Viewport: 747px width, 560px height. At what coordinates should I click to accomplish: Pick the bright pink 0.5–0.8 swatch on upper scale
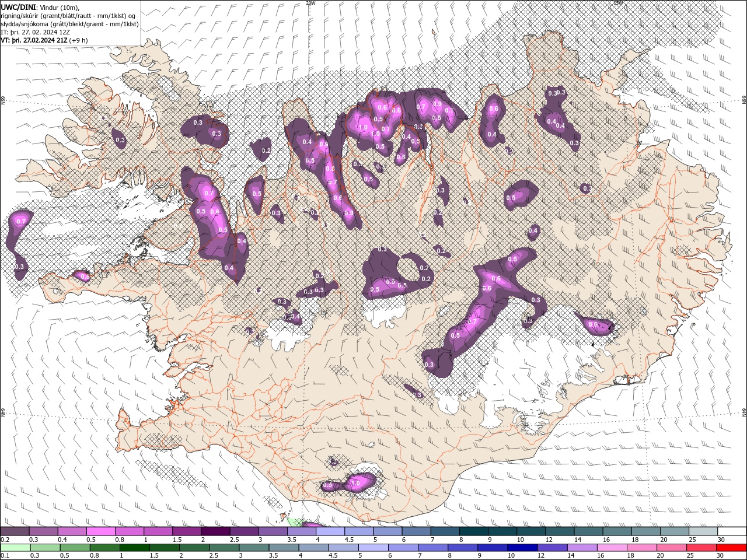pos(101,531)
